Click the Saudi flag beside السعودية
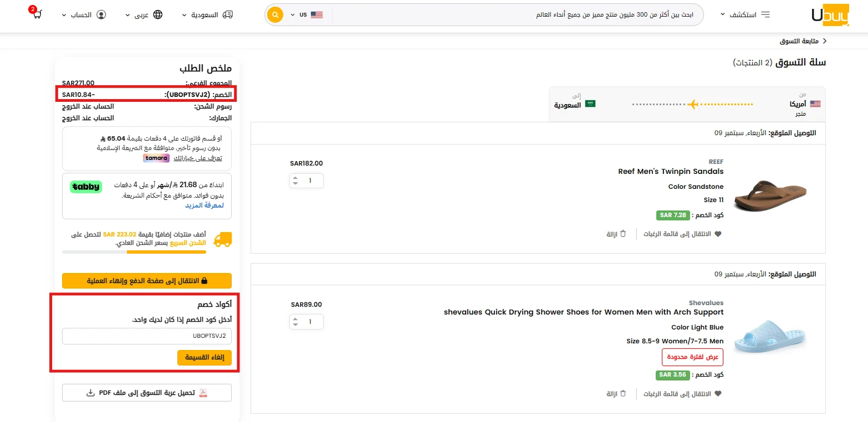The height and width of the screenshot is (422, 868). [590, 104]
